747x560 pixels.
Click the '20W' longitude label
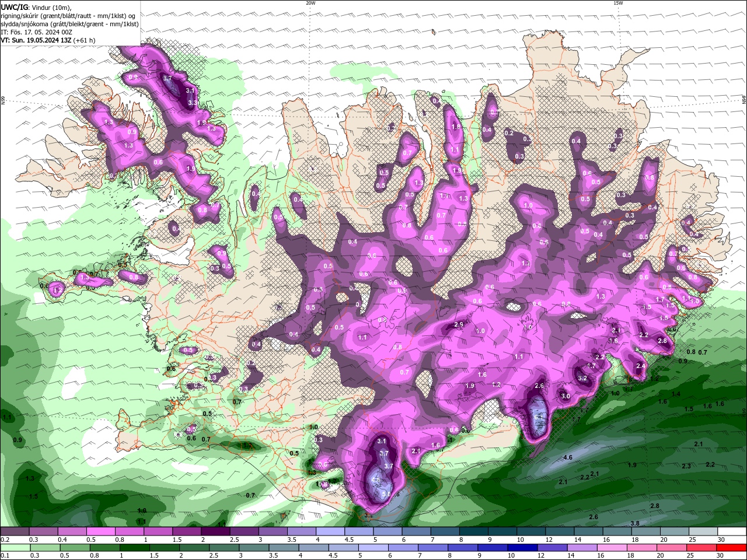pyautogui.click(x=310, y=3)
